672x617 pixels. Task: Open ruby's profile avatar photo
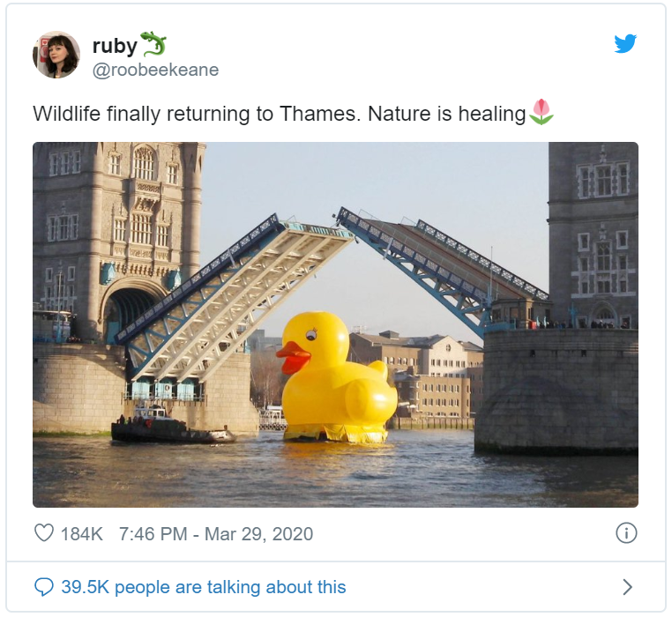coord(56,55)
